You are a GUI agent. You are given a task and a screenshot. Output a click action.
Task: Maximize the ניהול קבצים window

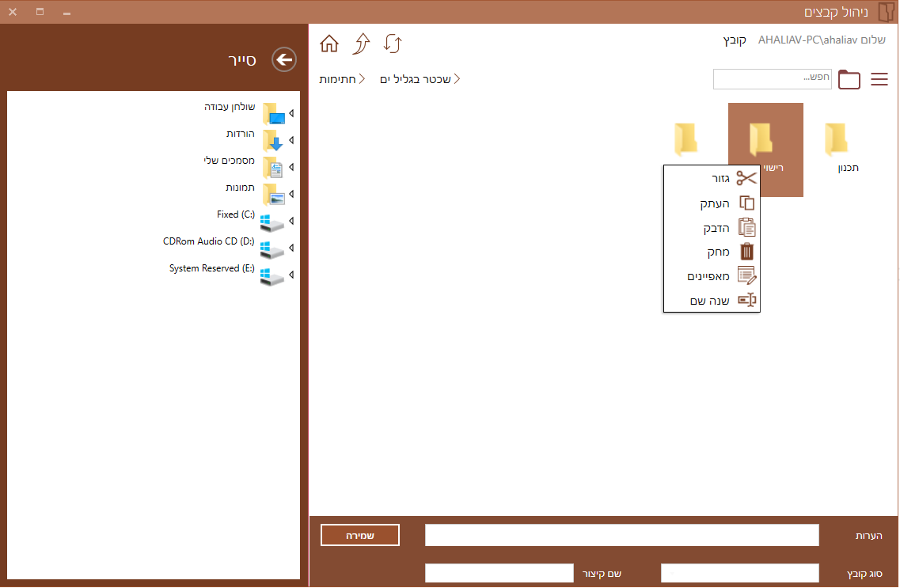[x=40, y=11]
